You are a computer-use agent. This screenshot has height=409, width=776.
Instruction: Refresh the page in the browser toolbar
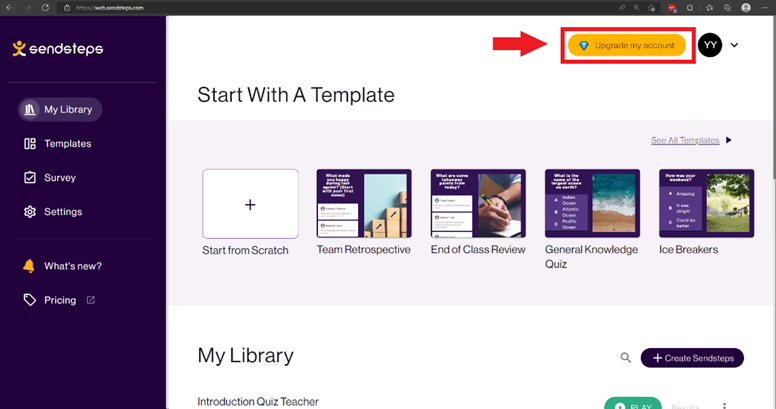point(46,7)
